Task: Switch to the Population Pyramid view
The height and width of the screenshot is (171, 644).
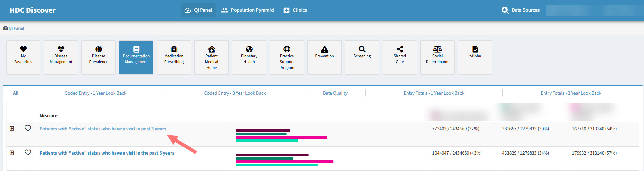Action: click(248, 10)
